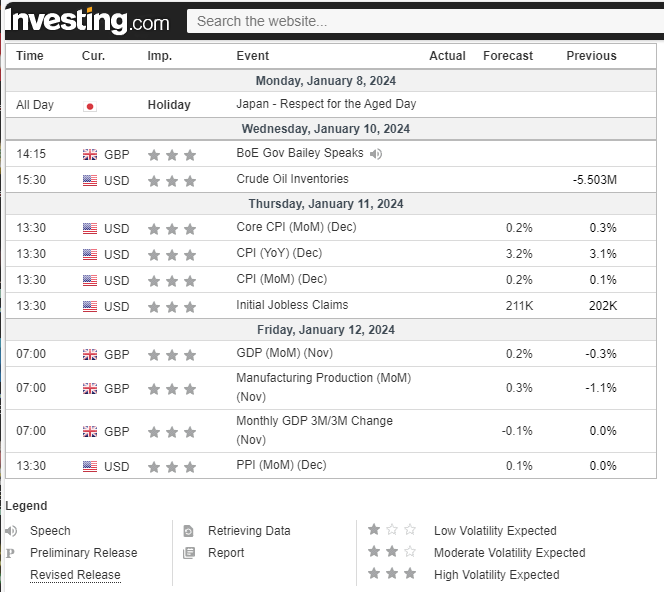Open the Crude Oil Inventories event

(x=292, y=179)
